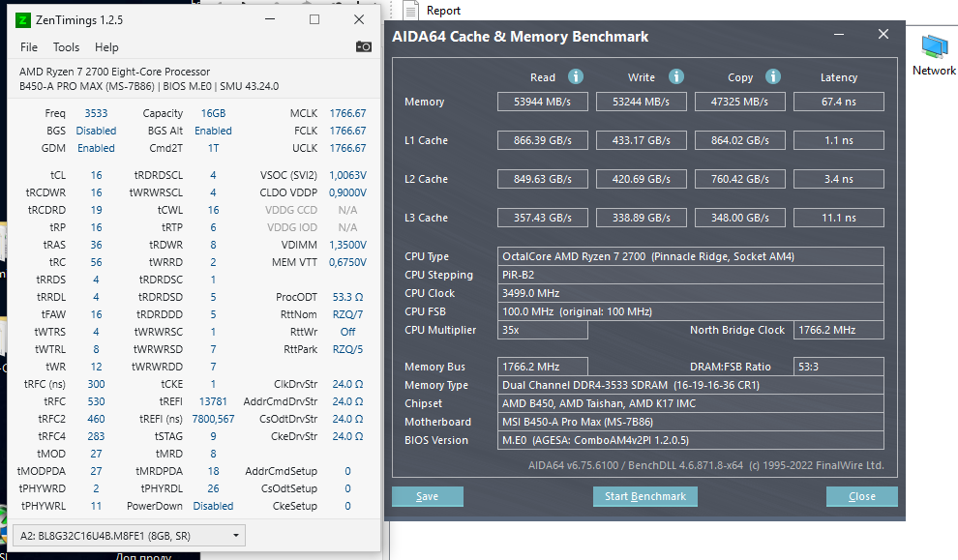Click the CPU Stepping value PiR-B2

690,275
